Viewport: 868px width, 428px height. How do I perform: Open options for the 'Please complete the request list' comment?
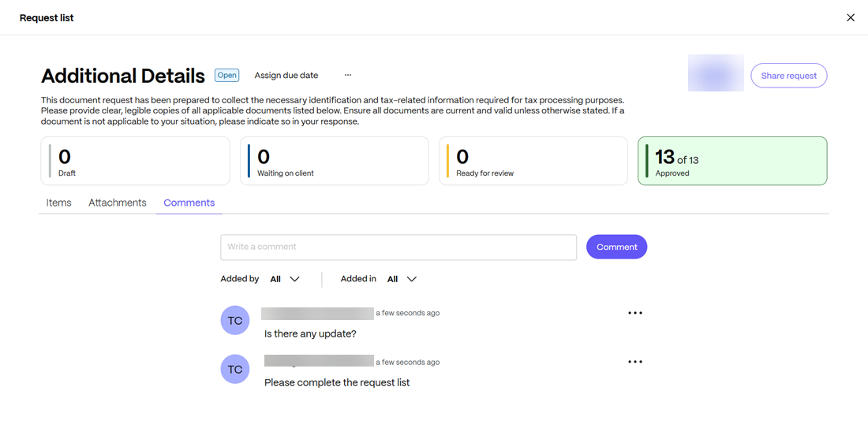pyautogui.click(x=635, y=362)
